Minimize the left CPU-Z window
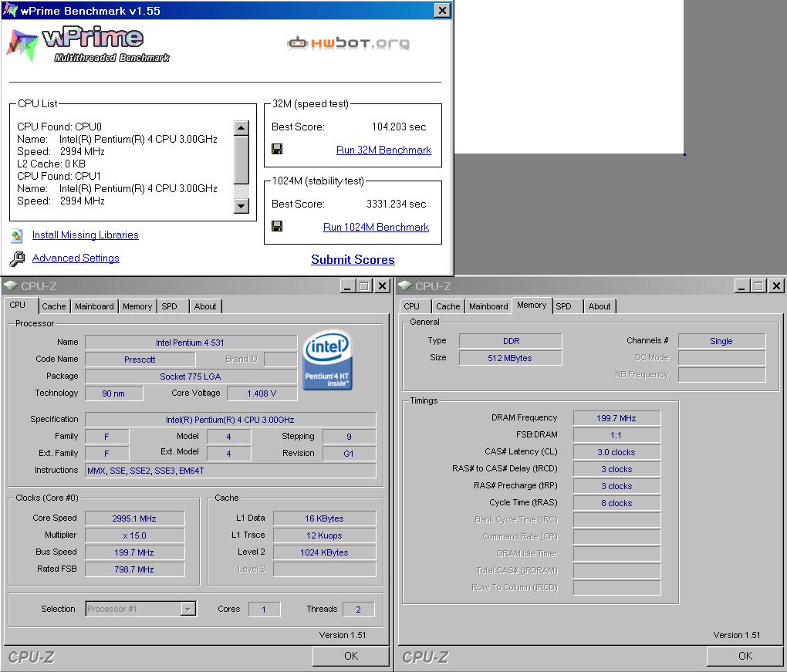This screenshot has width=787, height=672. tap(348, 286)
